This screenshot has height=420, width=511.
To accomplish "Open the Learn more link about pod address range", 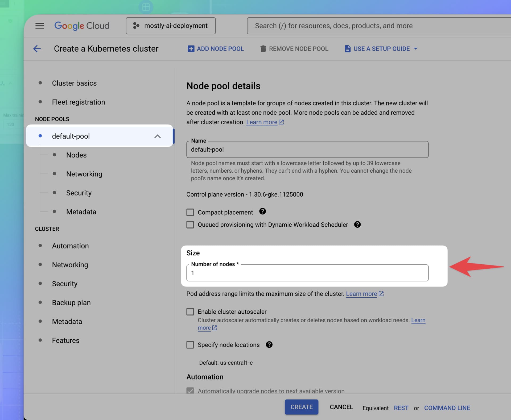I will 362,294.
